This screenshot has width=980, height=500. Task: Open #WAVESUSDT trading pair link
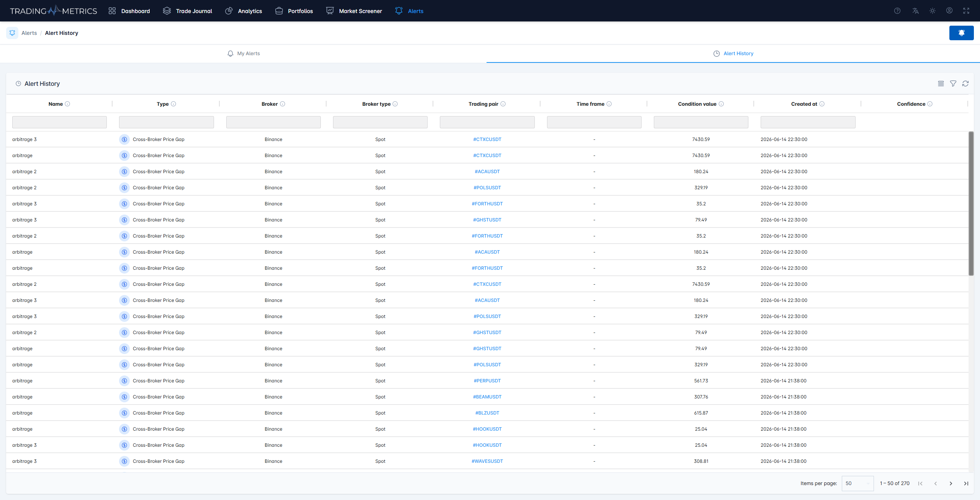click(x=487, y=461)
